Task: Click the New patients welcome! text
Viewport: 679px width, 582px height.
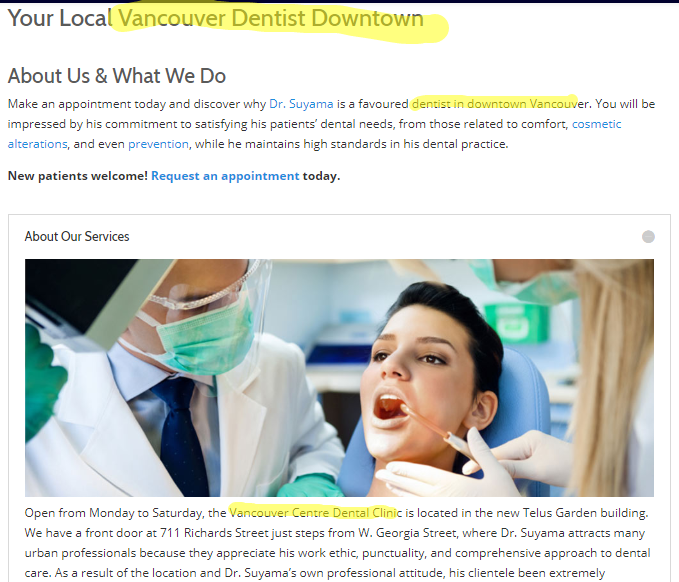Action: pyautogui.click(x=78, y=176)
